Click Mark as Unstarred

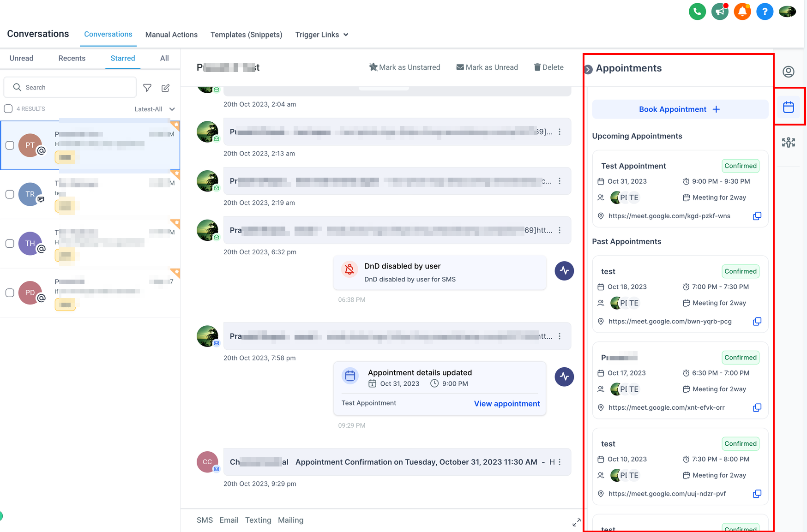tap(405, 67)
